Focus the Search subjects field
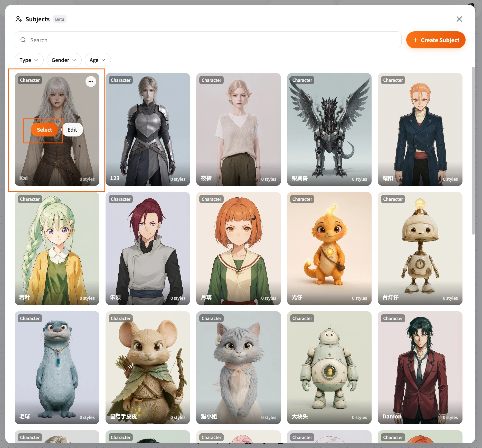This screenshot has width=482, height=448. [208, 40]
